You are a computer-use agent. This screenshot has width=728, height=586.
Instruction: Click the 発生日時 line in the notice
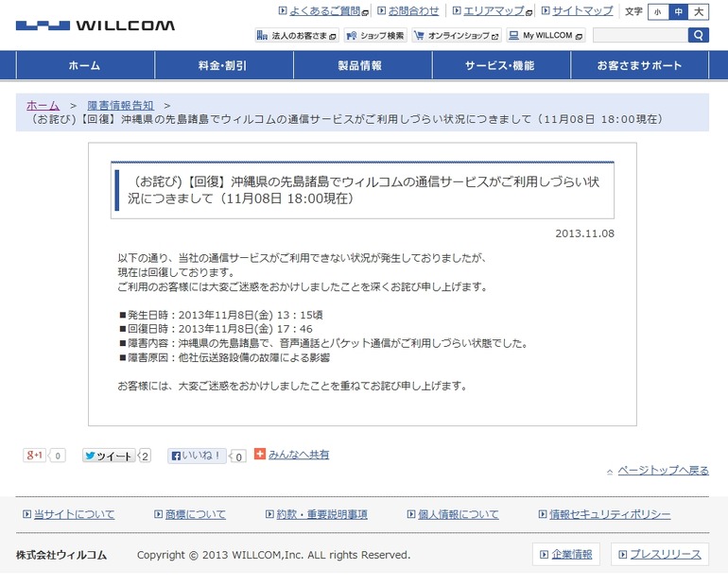(221, 315)
